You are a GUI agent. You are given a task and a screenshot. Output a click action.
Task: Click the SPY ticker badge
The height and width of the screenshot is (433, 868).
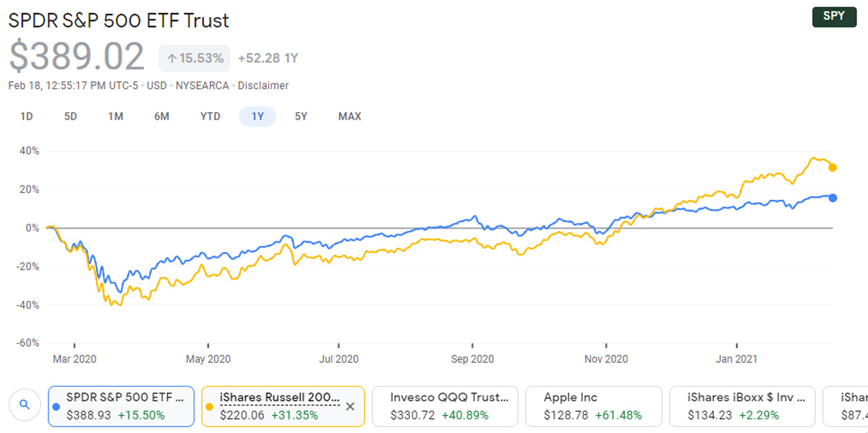(x=834, y=17)
